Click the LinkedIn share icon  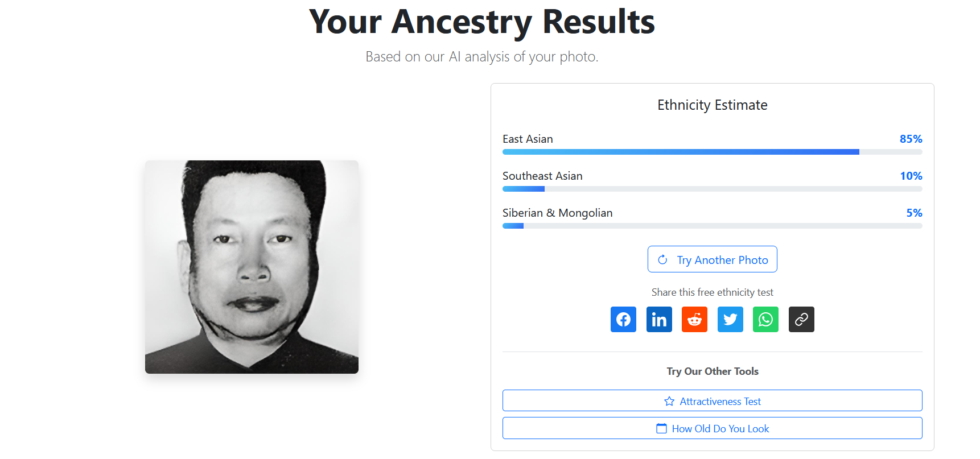click(659, 319)
